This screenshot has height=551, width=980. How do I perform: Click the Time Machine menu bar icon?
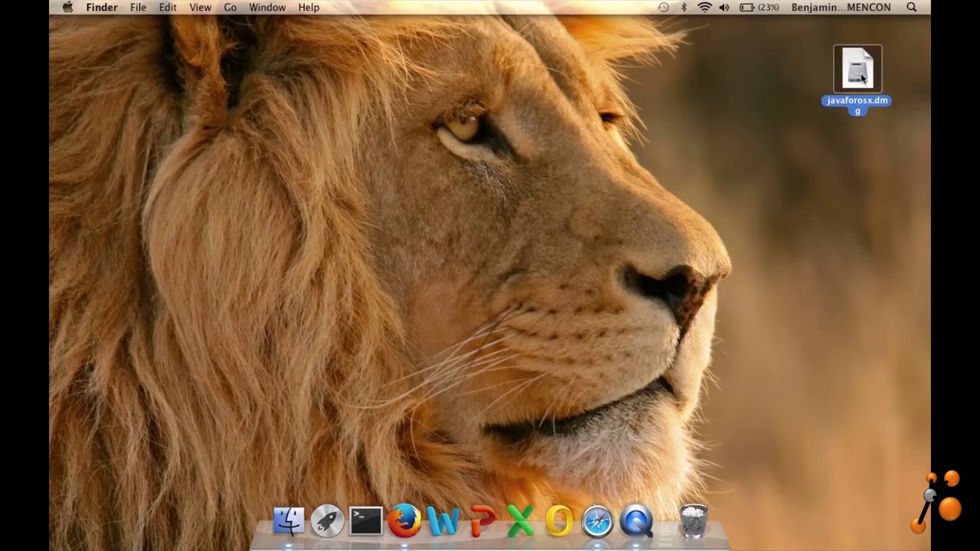664,7
